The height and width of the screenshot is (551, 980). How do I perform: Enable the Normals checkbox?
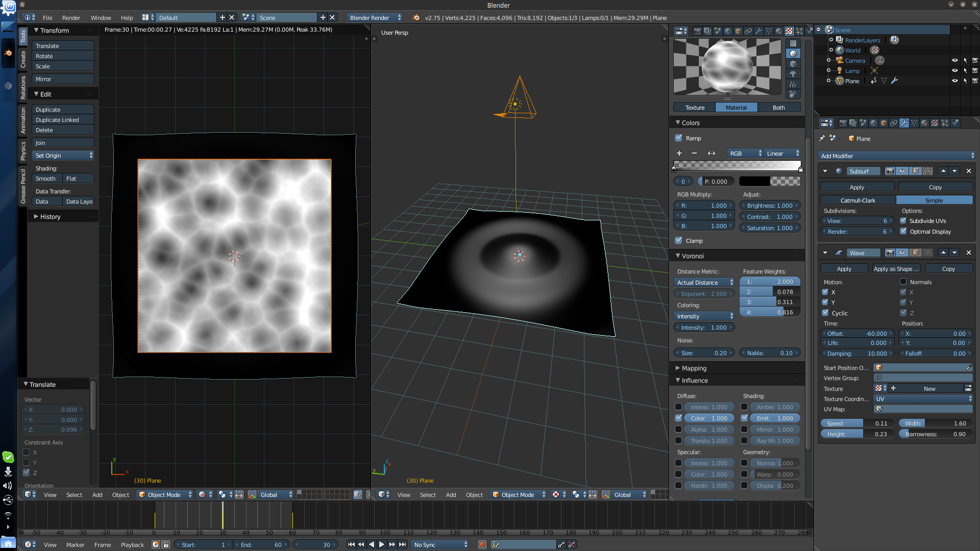pos(903,282)
